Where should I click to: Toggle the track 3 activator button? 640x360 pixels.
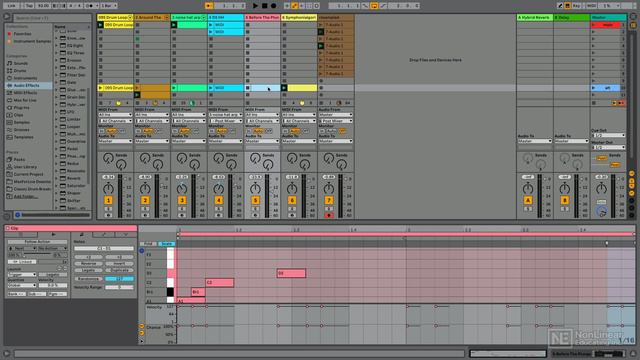click(x=182, y=200)
